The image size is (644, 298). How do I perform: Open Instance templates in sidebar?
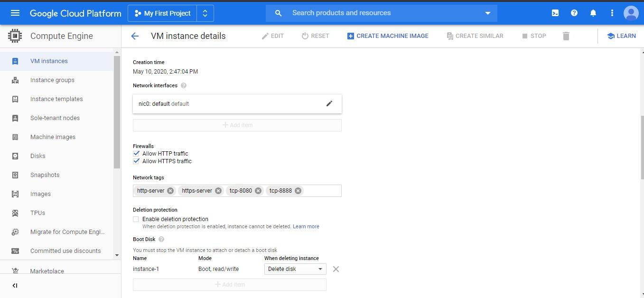57,99
